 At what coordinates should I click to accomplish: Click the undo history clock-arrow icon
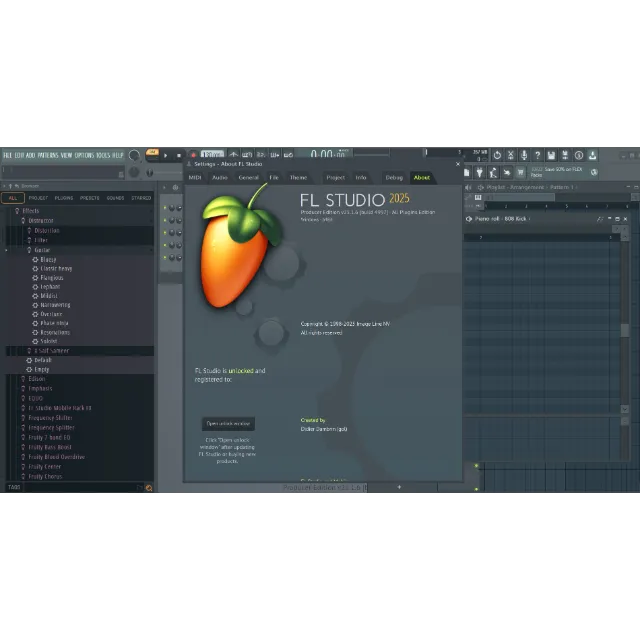click(497, 155)
